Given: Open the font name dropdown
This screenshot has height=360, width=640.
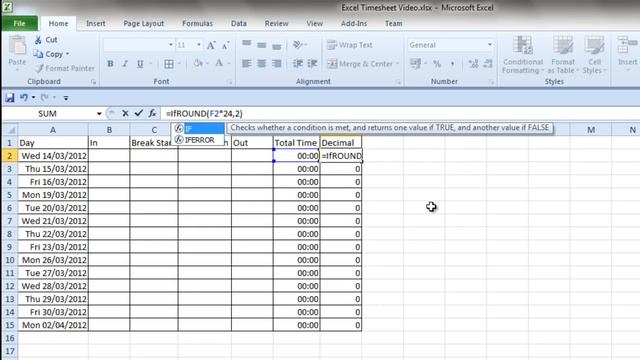Looking at the screenshot, I should pyautogui.click(x=171, y=45).
